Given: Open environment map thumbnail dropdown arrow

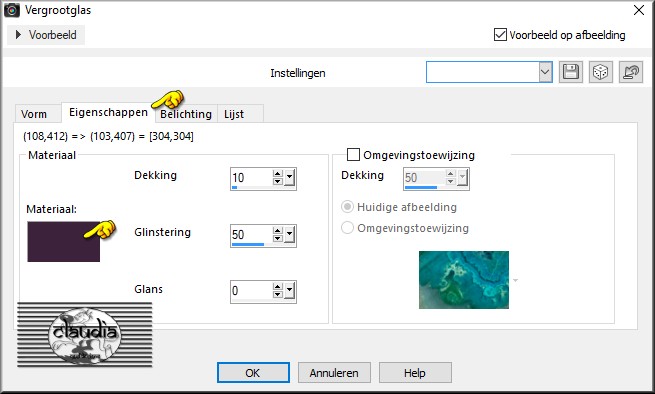Looking at the screenshot, I should click(515, 280).
